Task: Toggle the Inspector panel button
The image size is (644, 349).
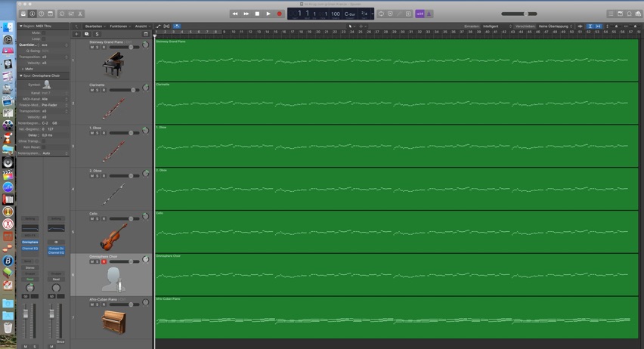Action: [33, 14]
